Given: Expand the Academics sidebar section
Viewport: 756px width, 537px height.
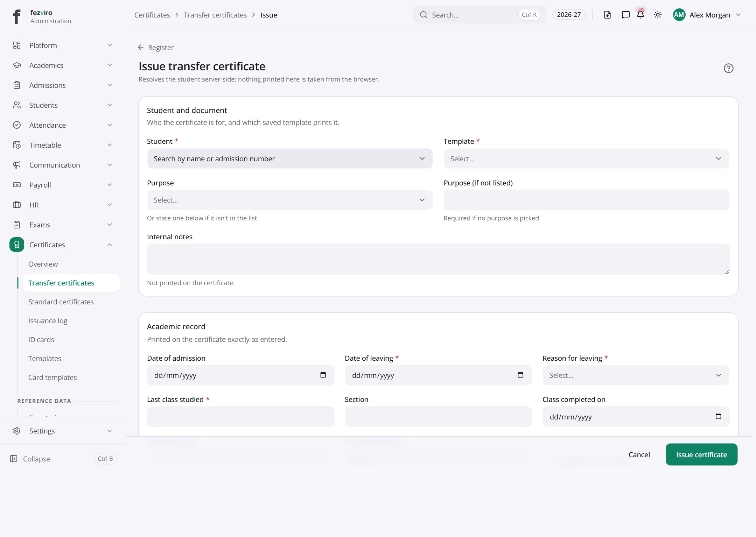Looking at the screenshot, I should pyautogui.click(x=63, y=65).
